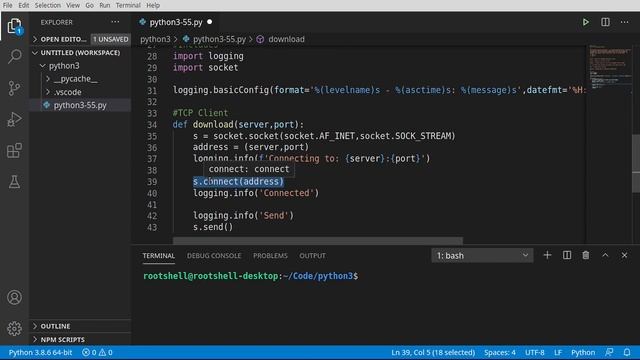The width and height of the screenshot is (640, 360).
Task: Click the Ln 39, Col 5 cursor position
Action: [433, 352]
